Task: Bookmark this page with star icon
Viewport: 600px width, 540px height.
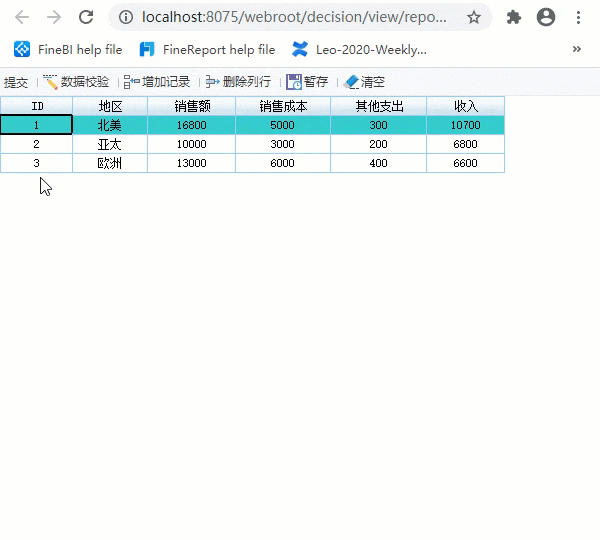Action: pos(474,17)
